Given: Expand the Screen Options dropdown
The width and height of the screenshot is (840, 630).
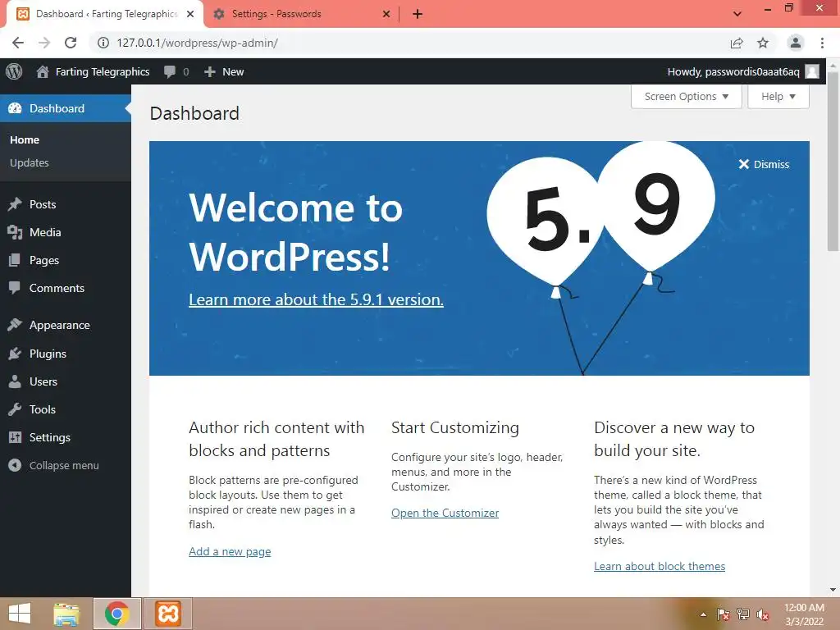Looking at the screenshot, I should pyautogui.click(x=687, y=97).
